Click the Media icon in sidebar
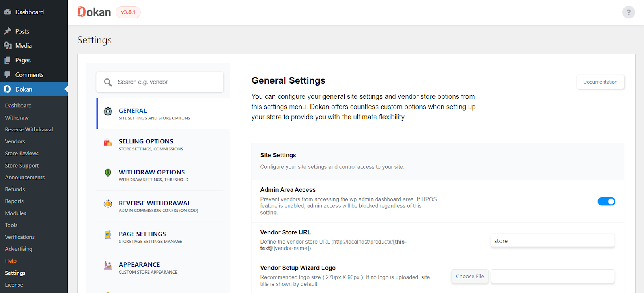 [x=8, y=45]
